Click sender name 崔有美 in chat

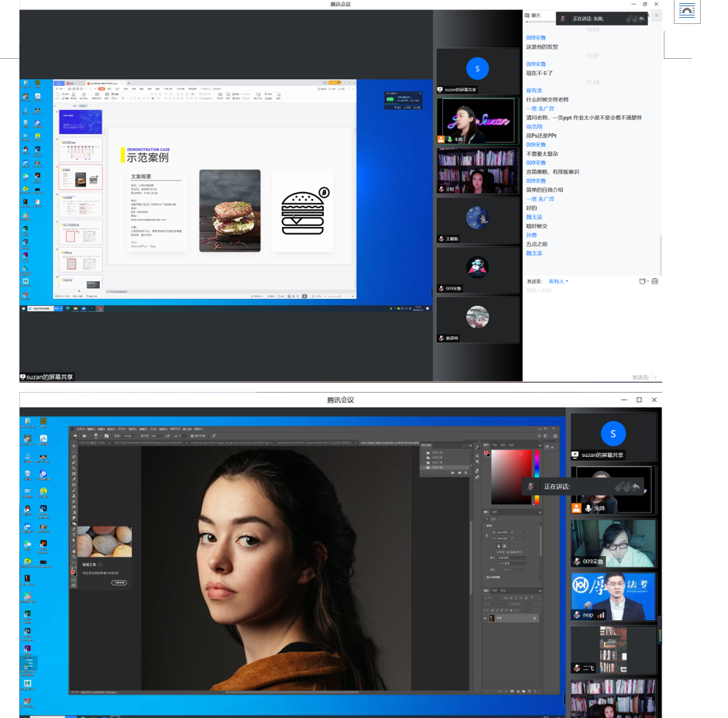coord(534,91)
